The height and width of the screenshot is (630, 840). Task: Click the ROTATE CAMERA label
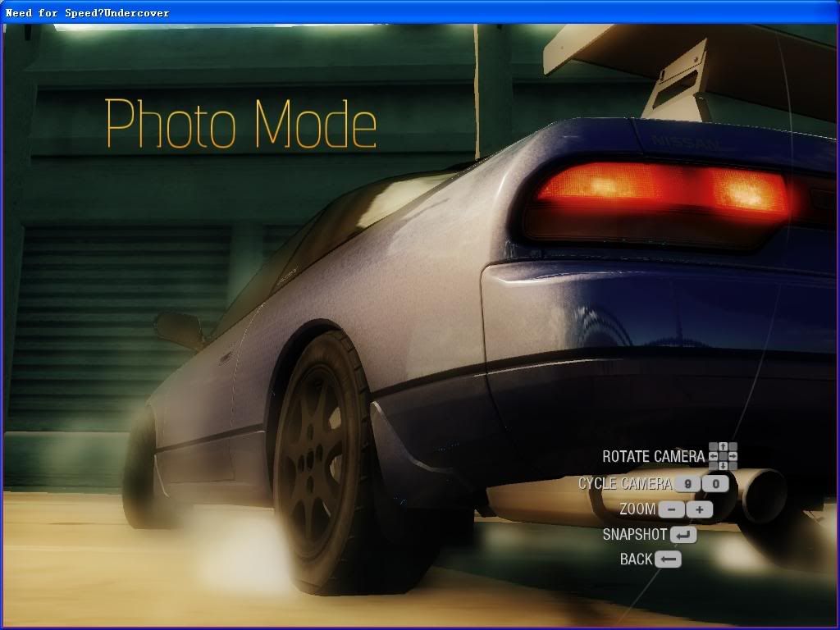pyautogui.click(x=653, y=457)
